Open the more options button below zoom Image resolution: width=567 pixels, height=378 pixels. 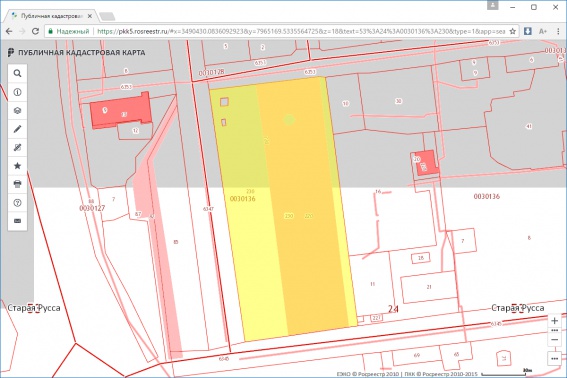tap(554, 358)
